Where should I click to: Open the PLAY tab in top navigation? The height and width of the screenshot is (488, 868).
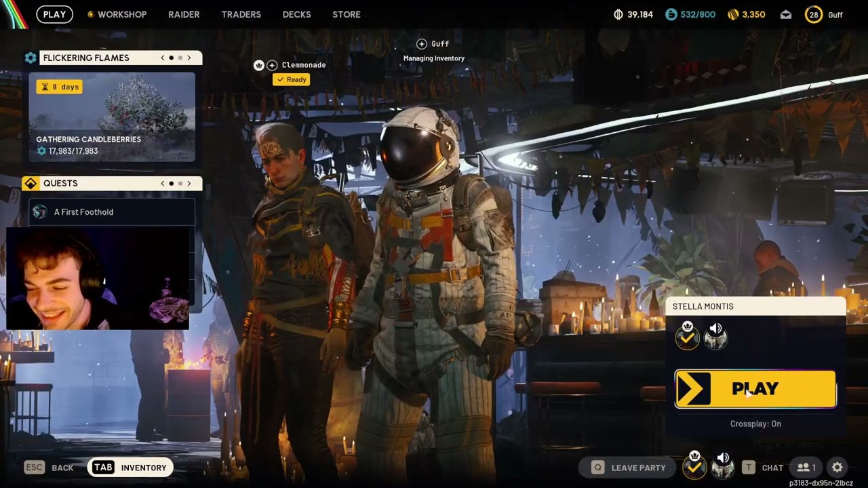(x=54, y=14)
